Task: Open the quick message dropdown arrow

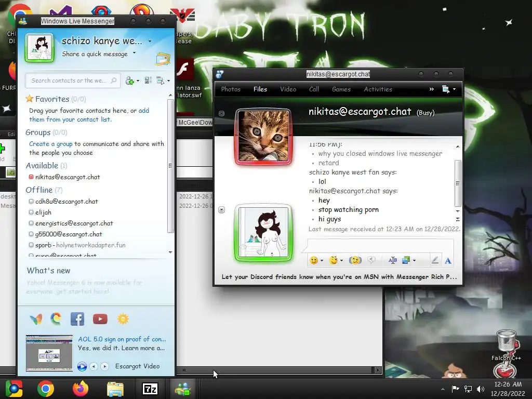Action: (135, 53)
